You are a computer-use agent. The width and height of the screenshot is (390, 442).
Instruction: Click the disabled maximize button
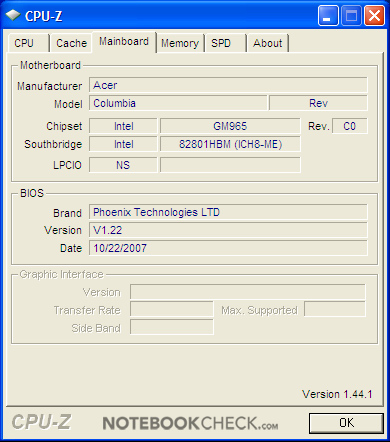(x=351, y=15)
